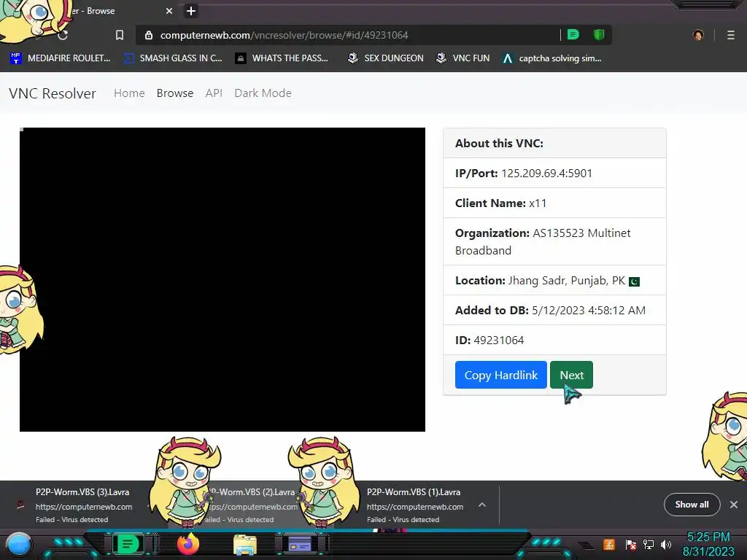
Task: Click the Added to DB timestamp text
Action: [x=589, y=311]
